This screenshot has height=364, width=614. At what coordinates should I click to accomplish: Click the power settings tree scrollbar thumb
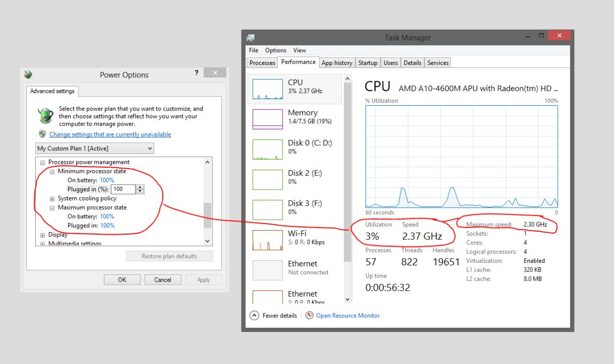207,215
